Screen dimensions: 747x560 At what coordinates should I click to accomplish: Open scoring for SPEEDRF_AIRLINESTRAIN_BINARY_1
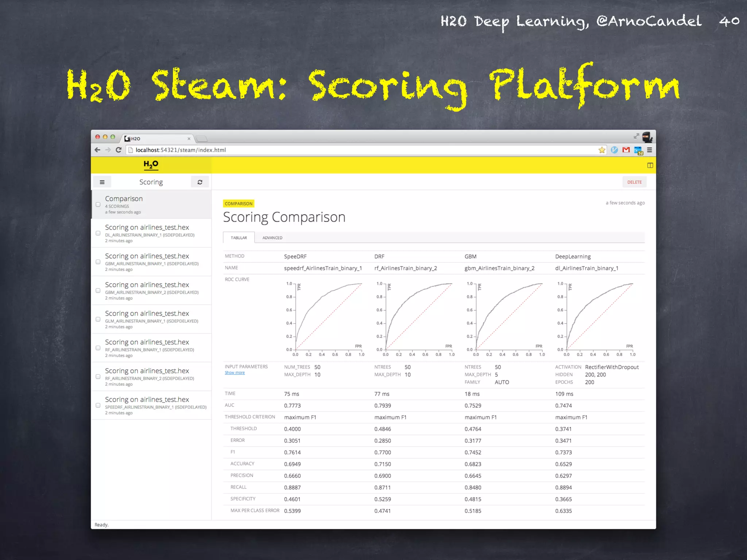151,405
